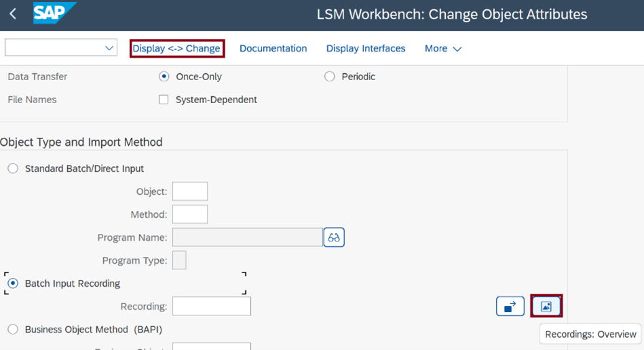644x350 pixels.
Task: Click into the Object input field
Action: (x=190, y=191)
